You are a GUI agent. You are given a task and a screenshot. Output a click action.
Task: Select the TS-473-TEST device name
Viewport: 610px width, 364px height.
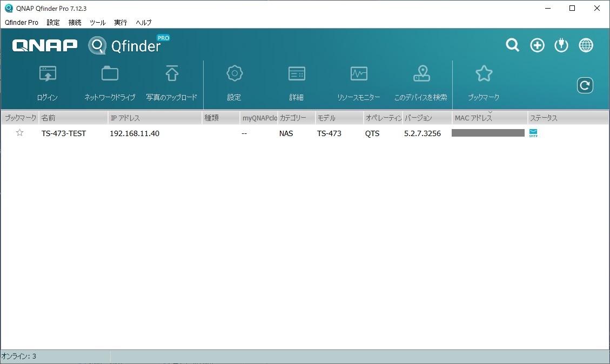(x=64, y=133)
